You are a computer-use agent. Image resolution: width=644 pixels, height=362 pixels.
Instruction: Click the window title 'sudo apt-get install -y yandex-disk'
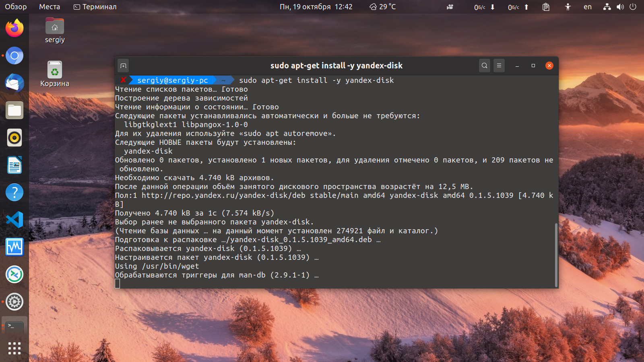pyautogui.click(x=336, y=66)
